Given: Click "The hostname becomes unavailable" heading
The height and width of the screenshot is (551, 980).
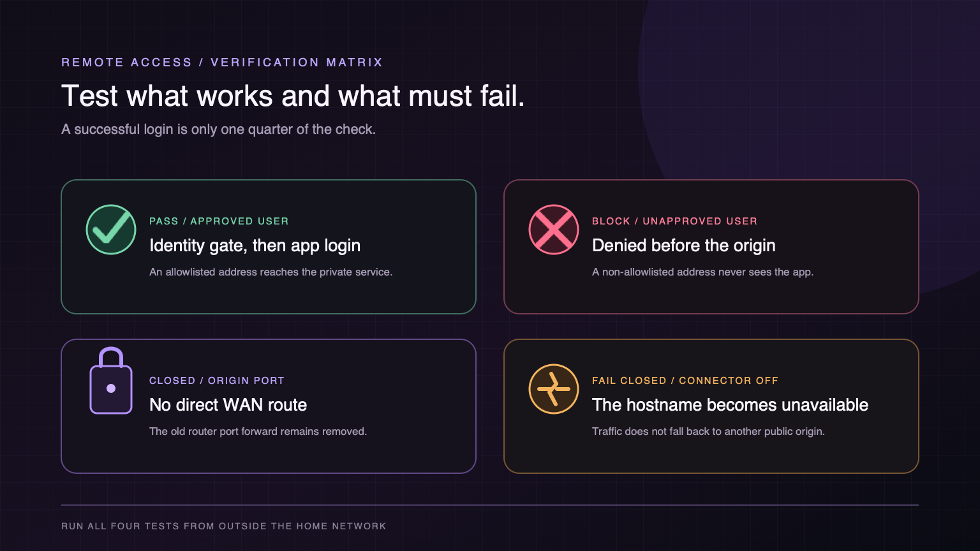Looking at the screenshot, I should pyautogui.click(x=730, y=405).
